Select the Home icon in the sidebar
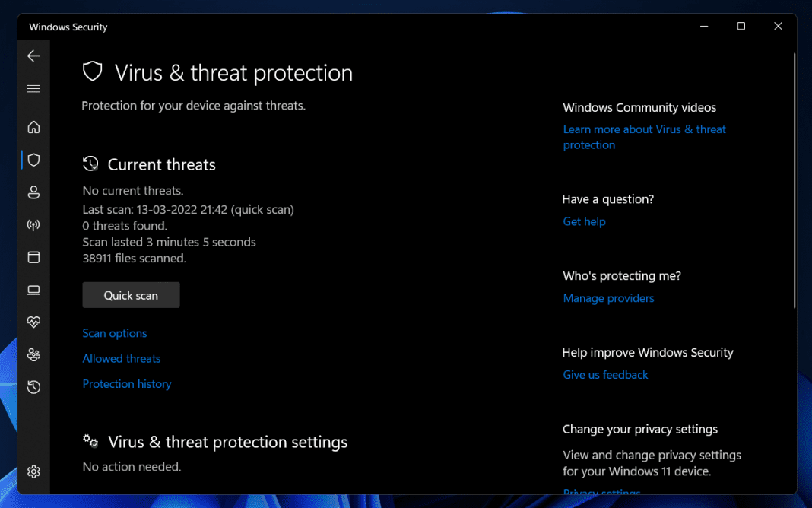The width and height of the screenshot is (812, 508). [33, 127]
